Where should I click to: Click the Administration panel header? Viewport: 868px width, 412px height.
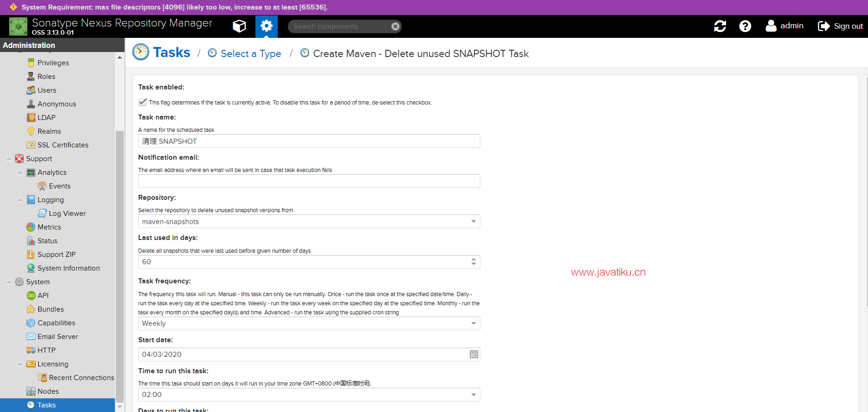62,45
